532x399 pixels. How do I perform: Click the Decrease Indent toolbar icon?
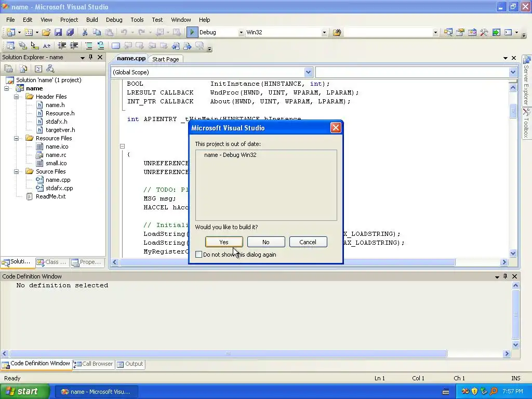pos(62,46)
